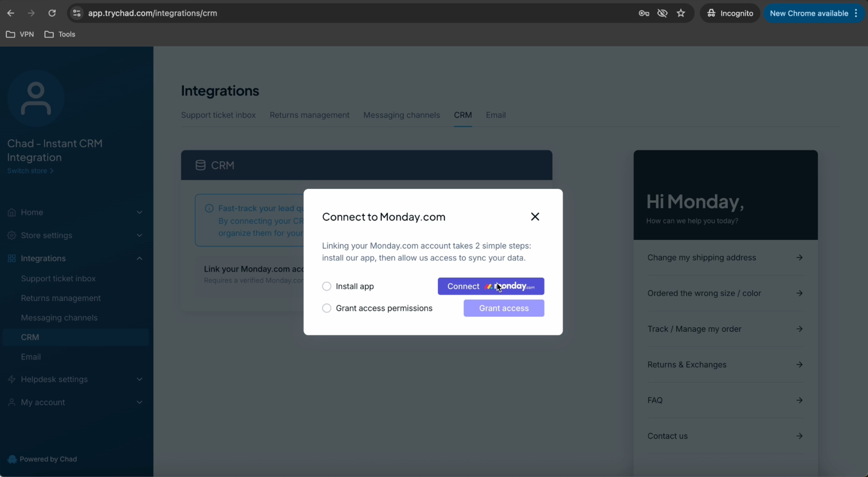Open the Tools bookmarks folder
Screen dimensions: 868x477
pyautogui.click(x=60, y=34)
